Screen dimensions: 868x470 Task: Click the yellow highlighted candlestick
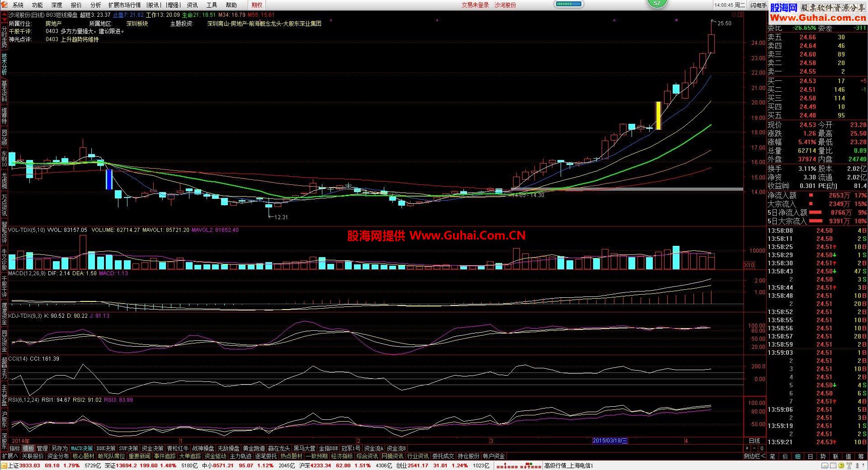point(658,116)
